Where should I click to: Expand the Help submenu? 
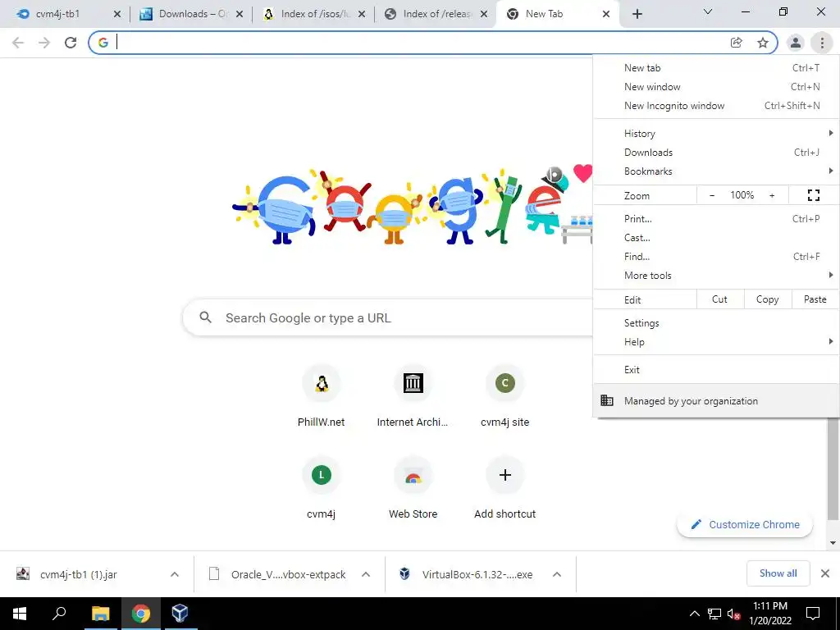(x=716, y=342)
